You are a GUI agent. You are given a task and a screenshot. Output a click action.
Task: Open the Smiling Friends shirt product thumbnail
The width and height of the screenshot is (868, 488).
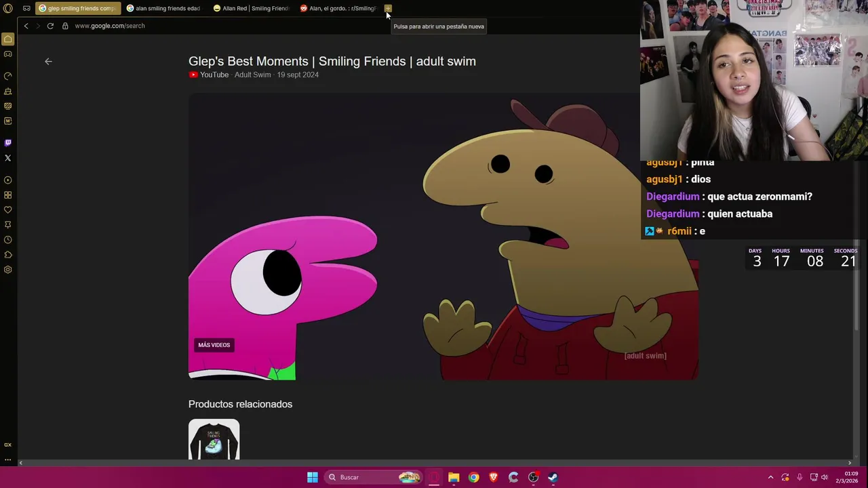(214, 439)
